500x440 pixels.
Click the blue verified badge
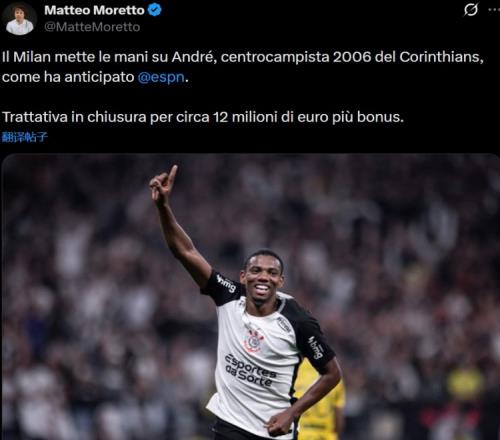tap(154, 10)
